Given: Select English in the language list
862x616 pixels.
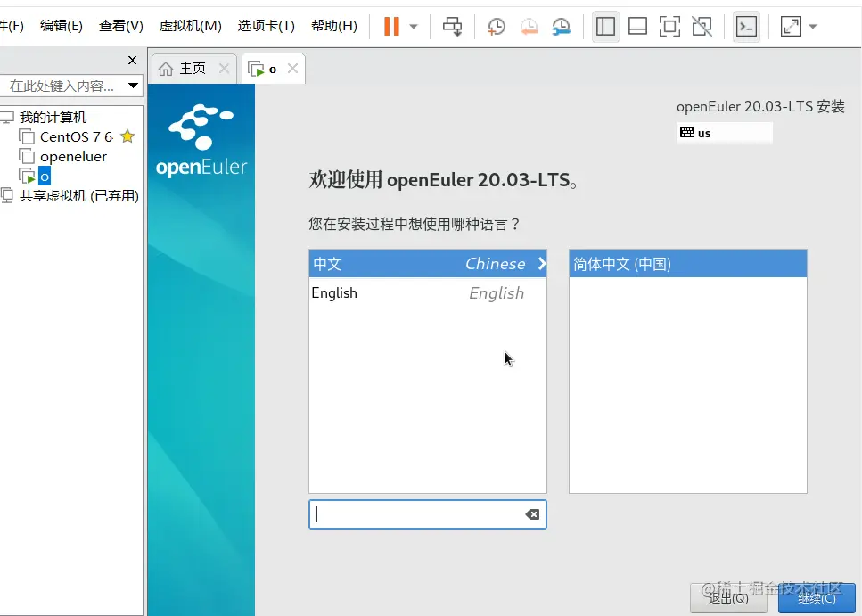Looking at the screenshot, I should pyautogui.click(x=428, y=293).
